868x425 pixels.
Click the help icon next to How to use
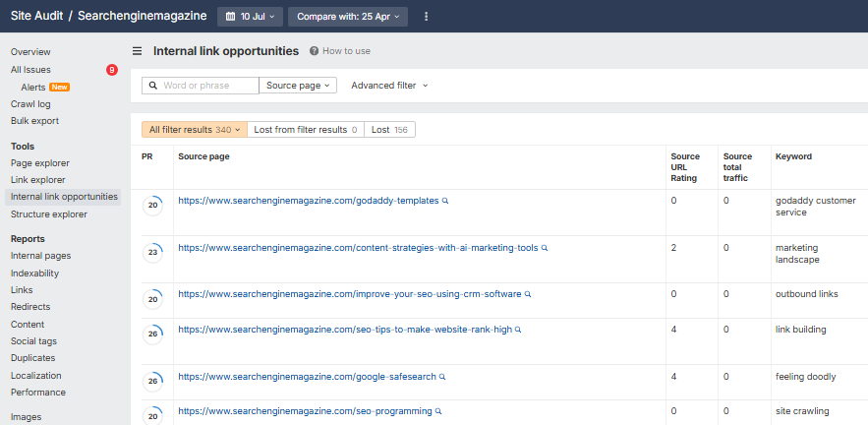click(x=314, y=51)
